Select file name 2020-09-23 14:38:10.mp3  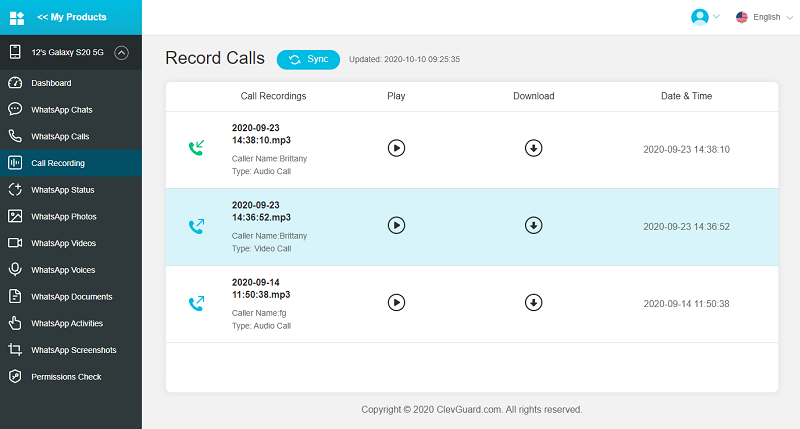(261, 134)
